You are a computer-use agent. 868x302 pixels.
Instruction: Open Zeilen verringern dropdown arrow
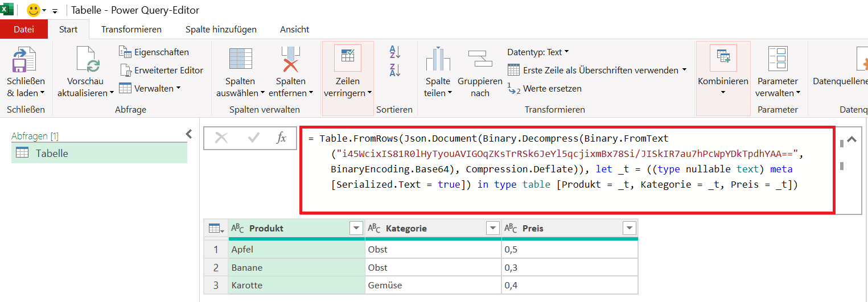click(369, 93)
